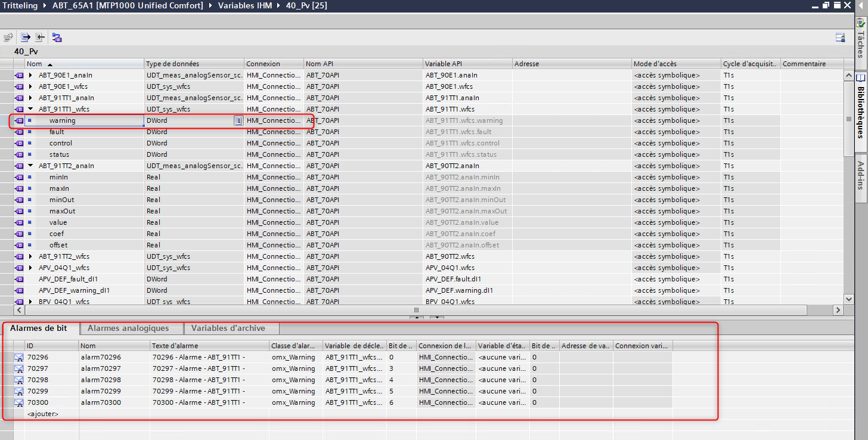
Task: Switch to the Alarmes de bit tab
Action: click(x=41, y=329)
